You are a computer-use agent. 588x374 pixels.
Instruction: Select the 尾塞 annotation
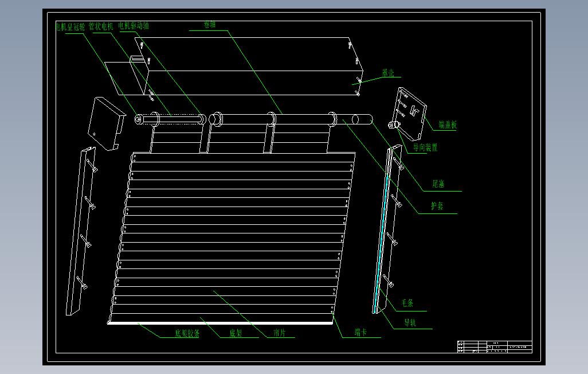pos(438,184)
